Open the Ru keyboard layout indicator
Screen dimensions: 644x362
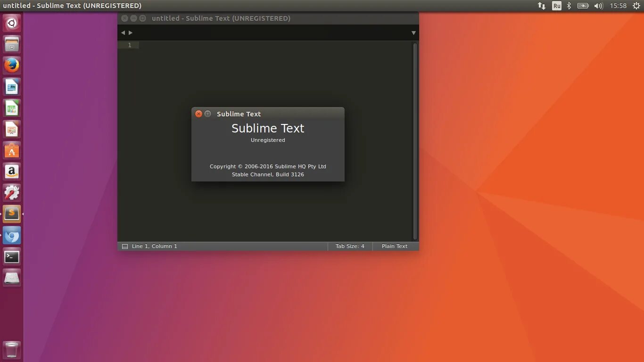pyautogui.click(x=557, y=6)
